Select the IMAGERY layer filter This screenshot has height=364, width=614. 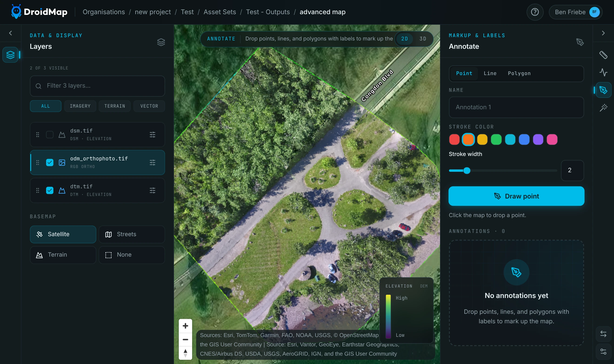tap(80, 106)
